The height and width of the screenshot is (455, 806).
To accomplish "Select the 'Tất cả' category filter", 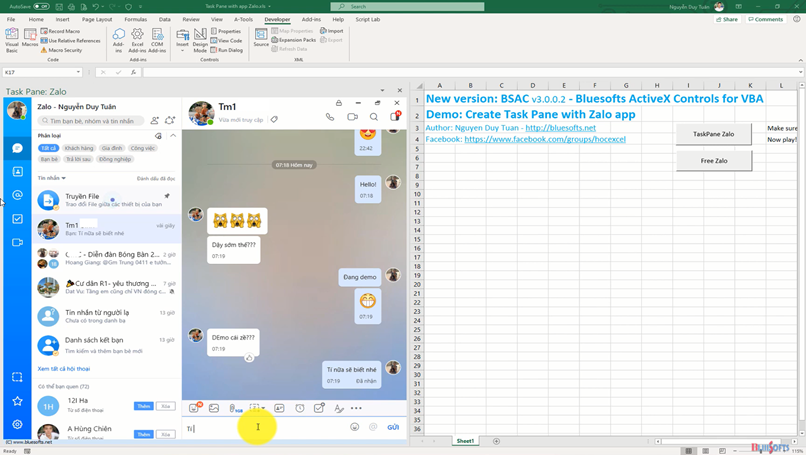I will coord(48,148).
